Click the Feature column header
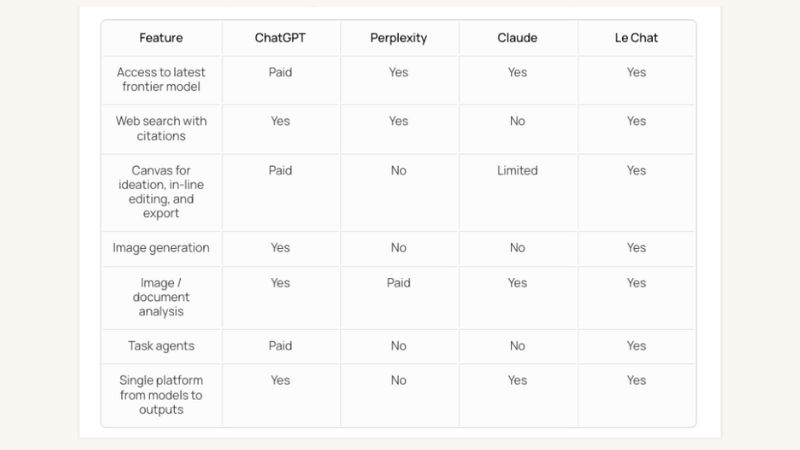Viewport: 800px width, 450px height. coord(161,38)
